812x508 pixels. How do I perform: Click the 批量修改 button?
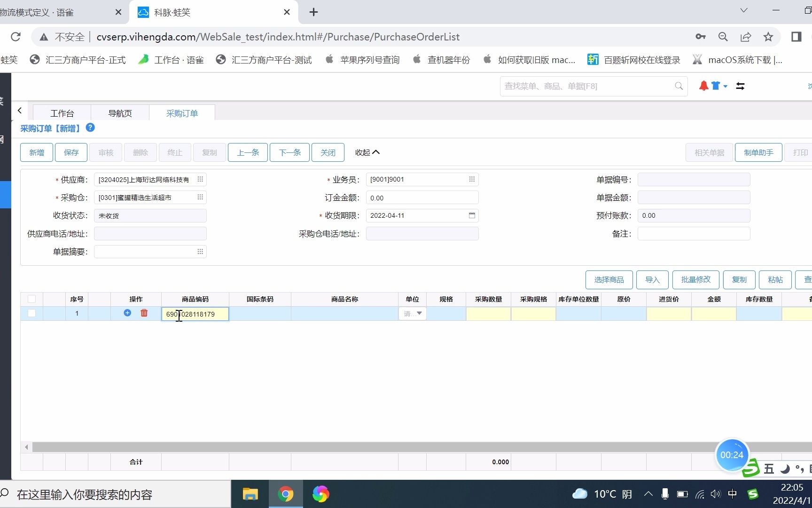696,280
